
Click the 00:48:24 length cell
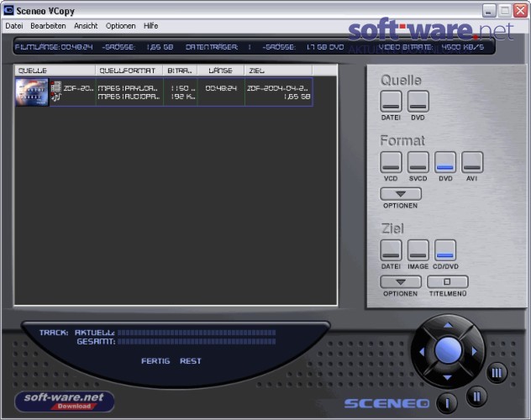(221, 88)
